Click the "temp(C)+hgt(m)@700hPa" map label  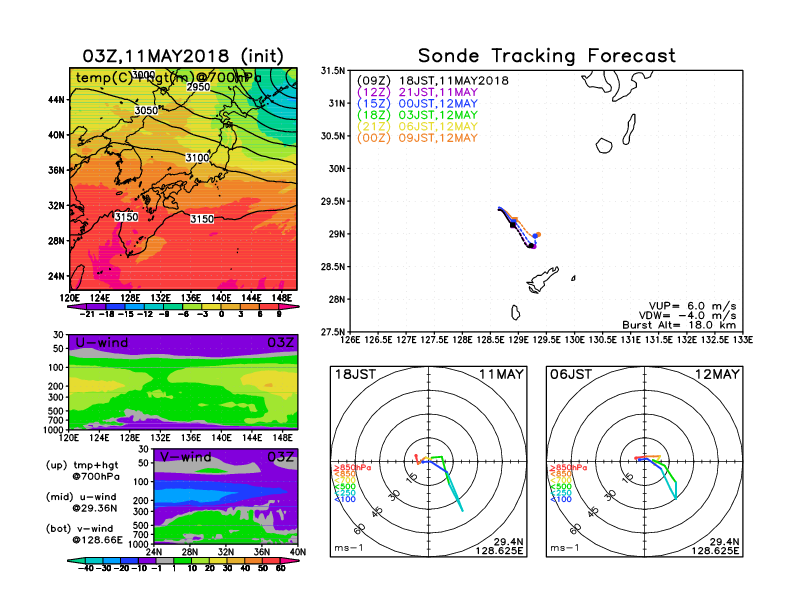[169, 78]
